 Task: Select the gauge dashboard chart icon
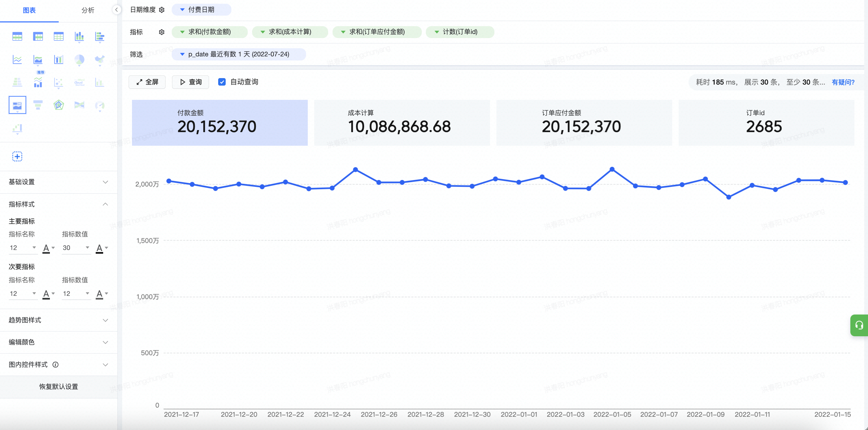(x=100, y=106)
